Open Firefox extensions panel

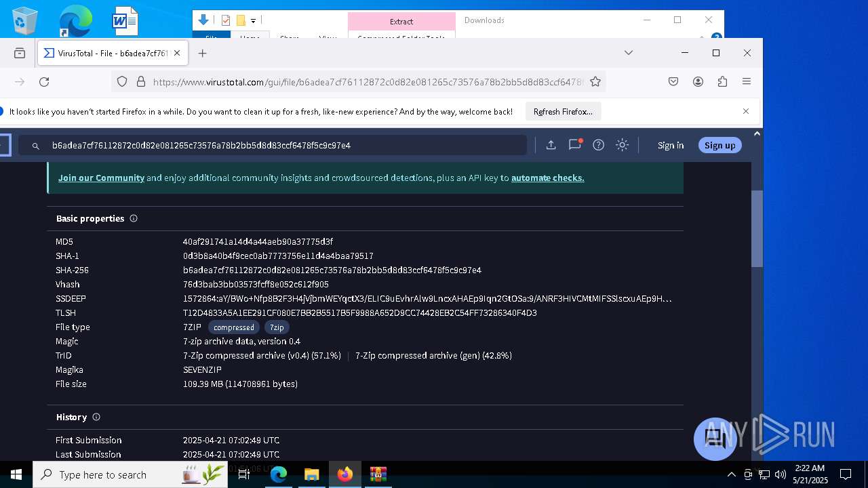click(x=722, y=82)
